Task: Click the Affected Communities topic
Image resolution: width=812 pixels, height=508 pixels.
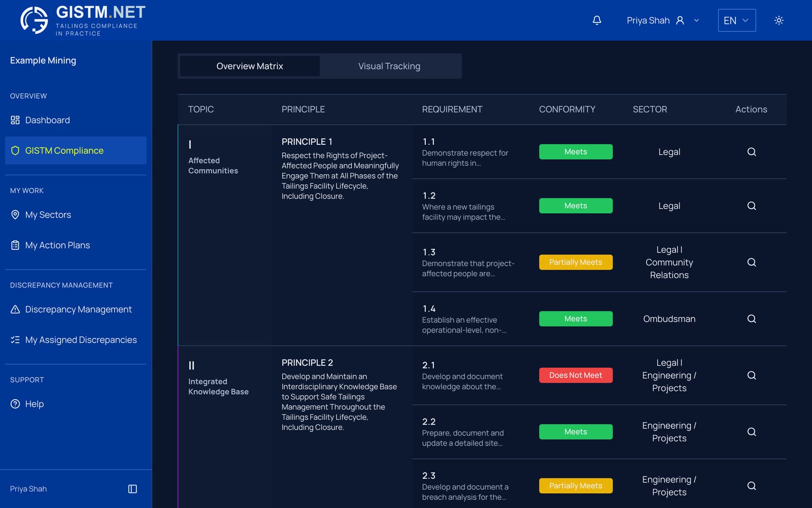Action: click(x=213, y=166)
